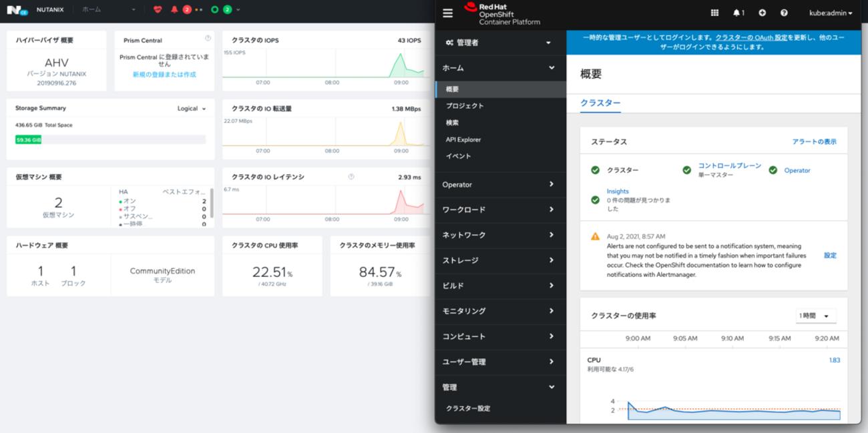This screenshot has height=433, width=868.
Task: Click the red alert count badge showing 2
Action: pyautogui.click(x=187, y=10)
